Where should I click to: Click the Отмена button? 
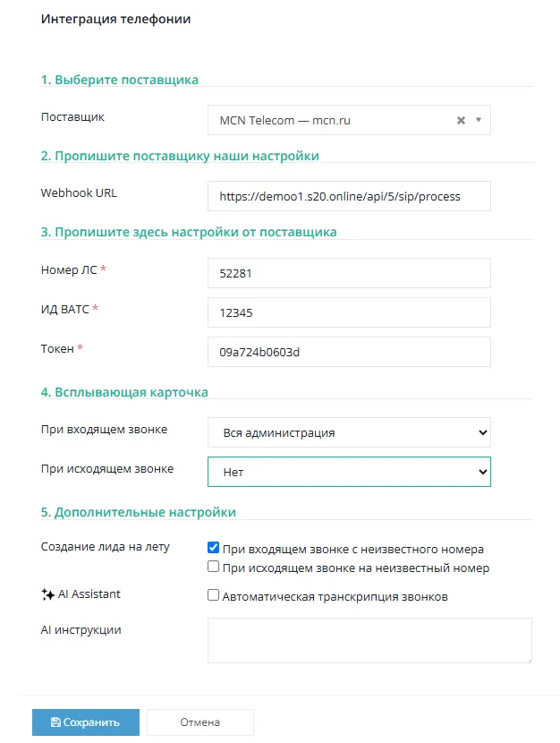[199, 722]
